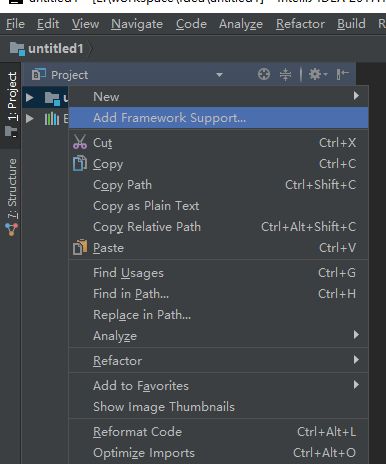Click the Copy icon in context menu
Image resolution: width=386 pixels, height=464 pixels.
pos(80,164)
